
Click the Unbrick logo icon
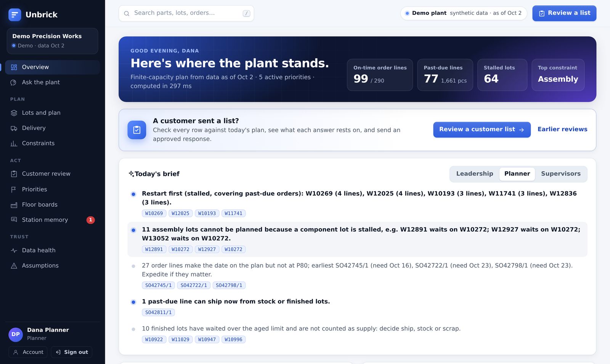14,14
